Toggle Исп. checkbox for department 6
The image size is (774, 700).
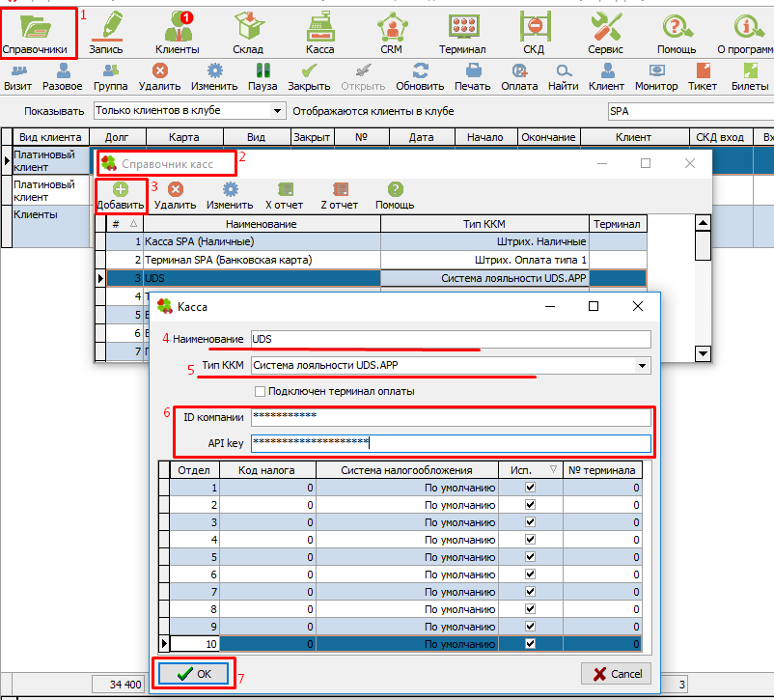[530, 574]
